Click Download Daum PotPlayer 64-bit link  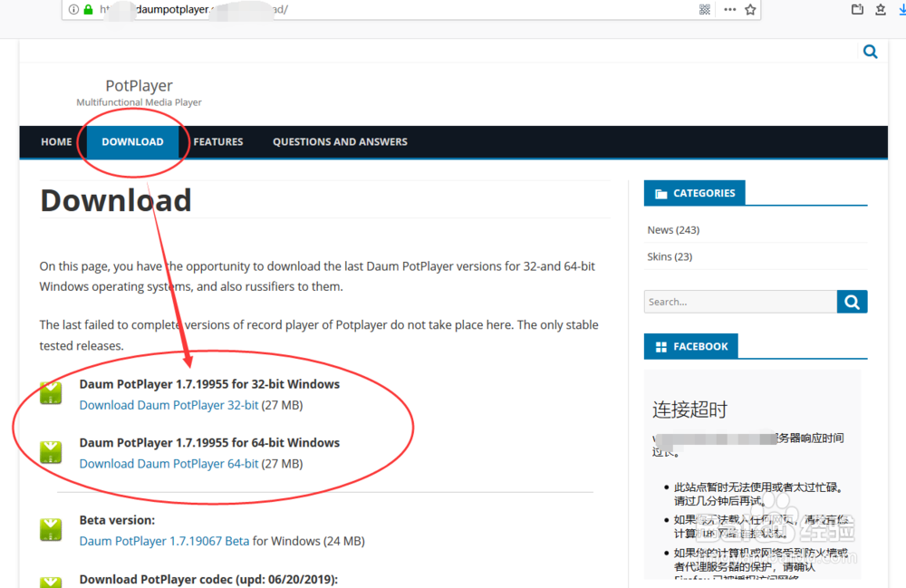click(x=169, y=463)
